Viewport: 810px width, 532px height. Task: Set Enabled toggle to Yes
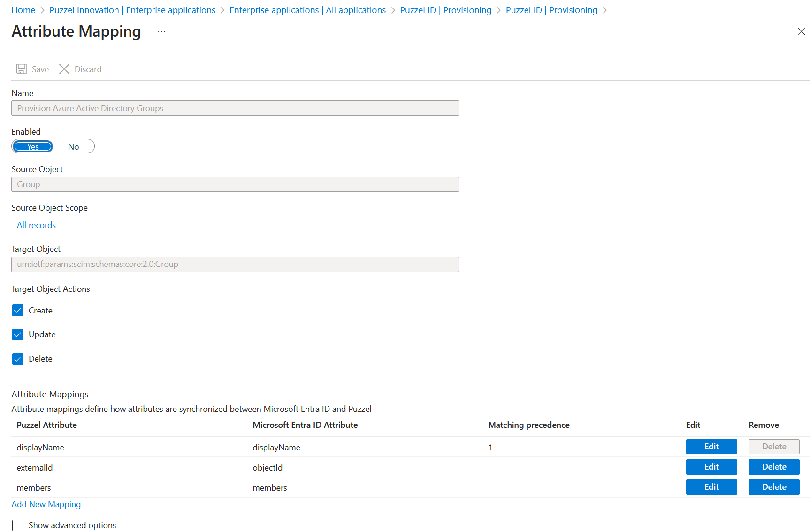click(33, 147)
